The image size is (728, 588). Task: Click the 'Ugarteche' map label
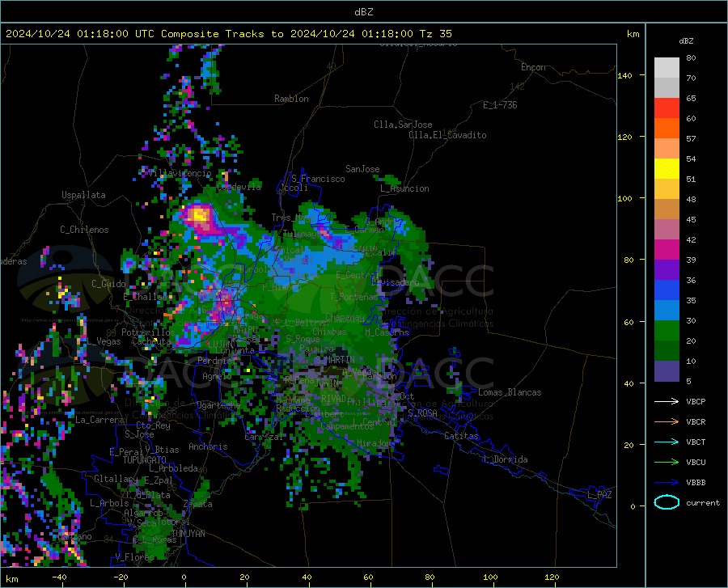click(218, 404)
